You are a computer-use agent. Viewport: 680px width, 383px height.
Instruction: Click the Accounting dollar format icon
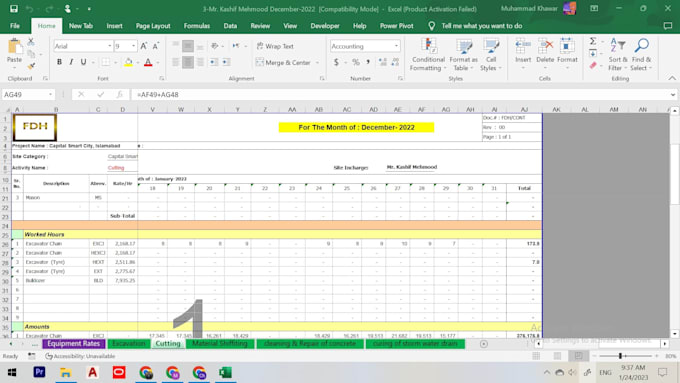tap(336, 62)
